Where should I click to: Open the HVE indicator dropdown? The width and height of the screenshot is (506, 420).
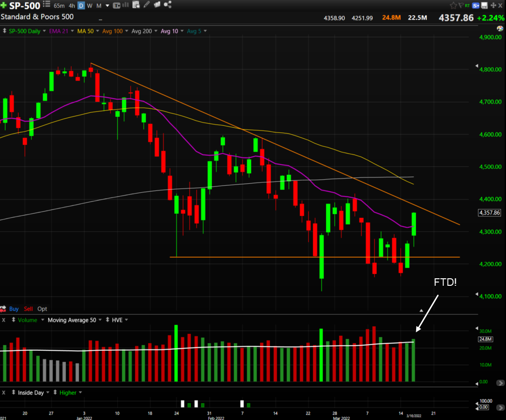tap(126, 320)
